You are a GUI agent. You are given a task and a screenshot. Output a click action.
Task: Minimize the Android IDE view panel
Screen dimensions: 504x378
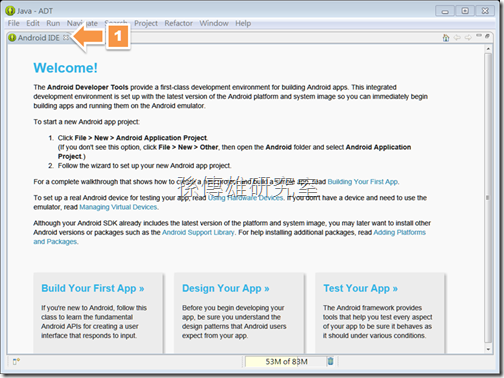pos(479,35)
